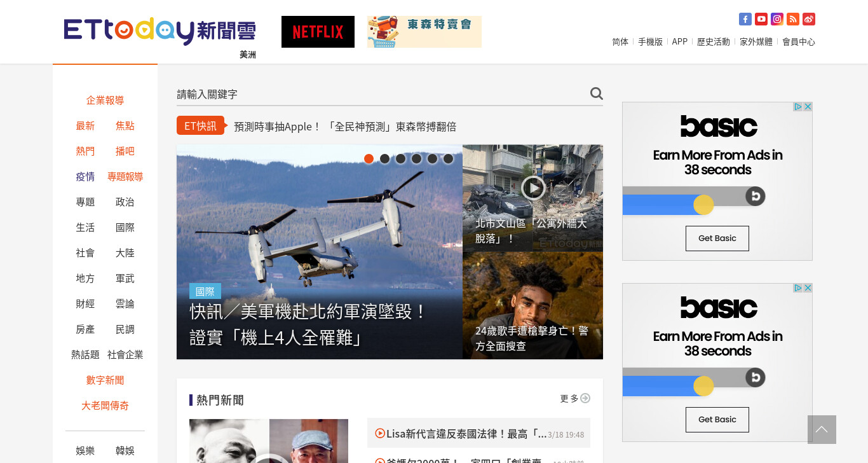Select the fourth carousel dot
The width and height of the screenshot is (868, 463).
[x=416, y=158]
